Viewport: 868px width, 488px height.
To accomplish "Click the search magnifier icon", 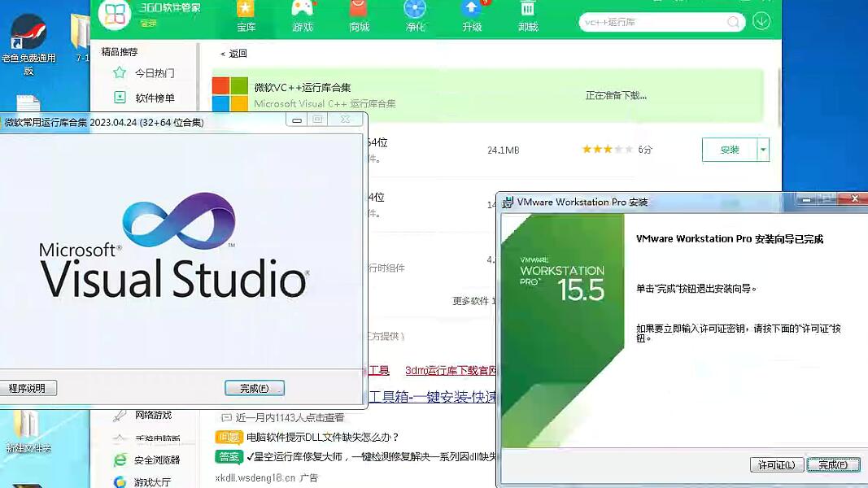I will (x=733, y=23).
